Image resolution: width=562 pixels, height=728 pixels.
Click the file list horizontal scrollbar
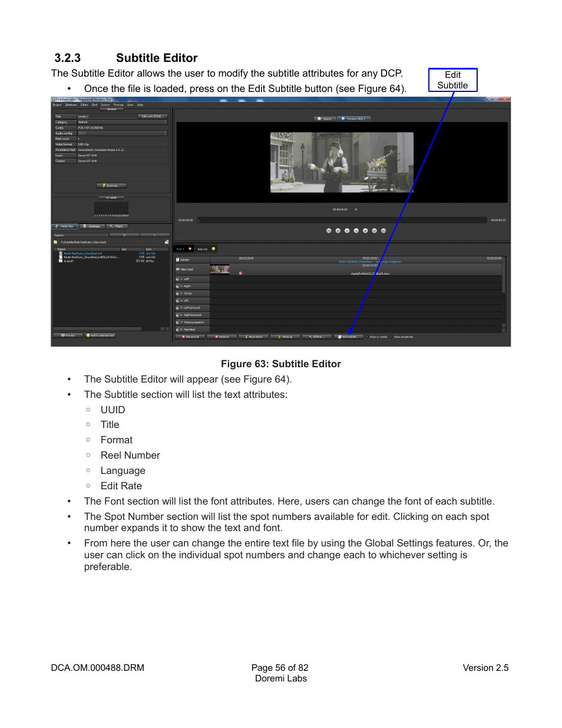pos(97,329)
